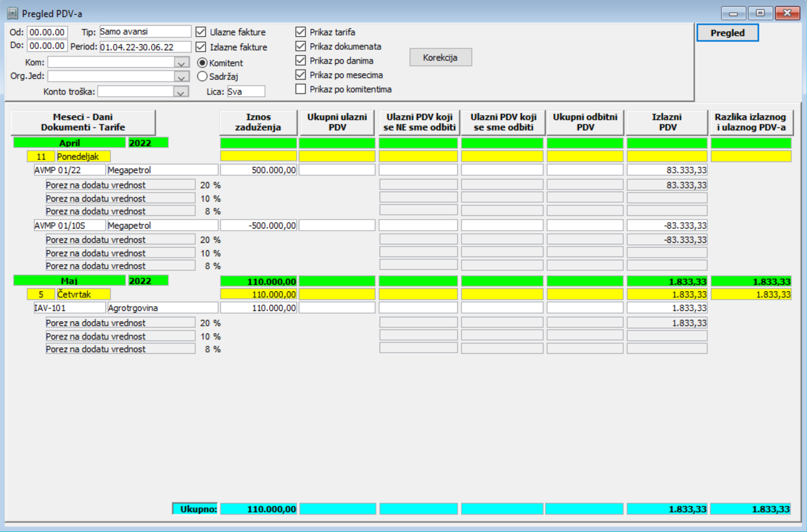This screenshot has height=532, width=807.
Task: Click into the Period input field
Action: 145,47
